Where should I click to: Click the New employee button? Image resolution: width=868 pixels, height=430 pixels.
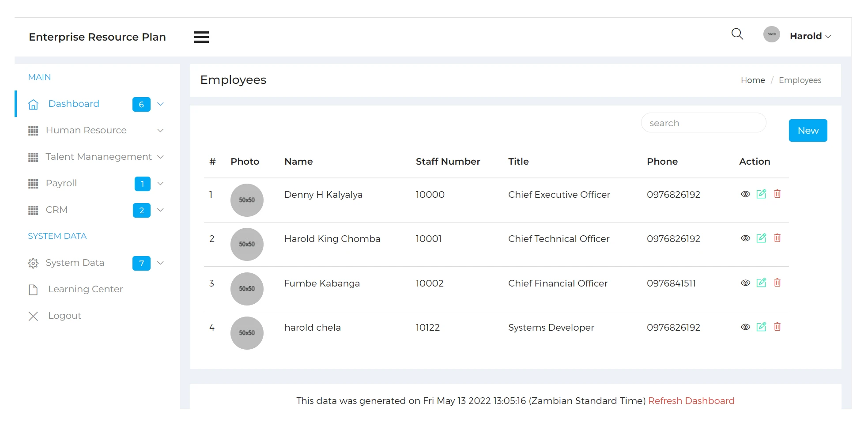[x=808, y=131]
